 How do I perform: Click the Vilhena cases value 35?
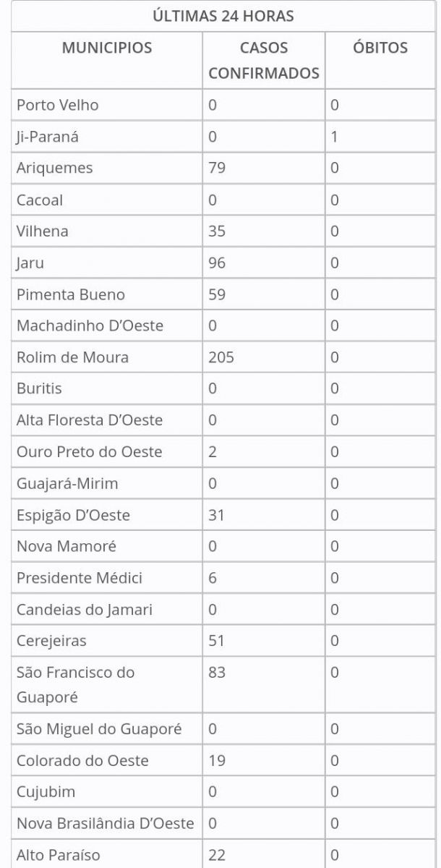(217, 231)
